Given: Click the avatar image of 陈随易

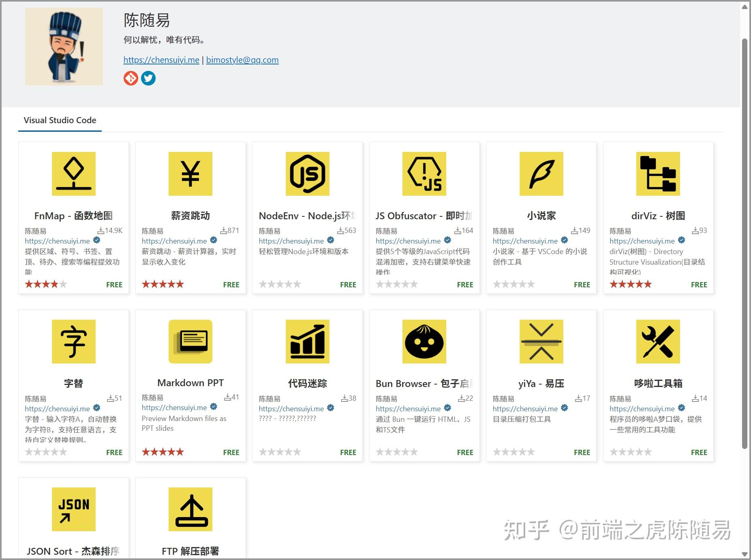Looking at the screenshot, I should point(63,47).
